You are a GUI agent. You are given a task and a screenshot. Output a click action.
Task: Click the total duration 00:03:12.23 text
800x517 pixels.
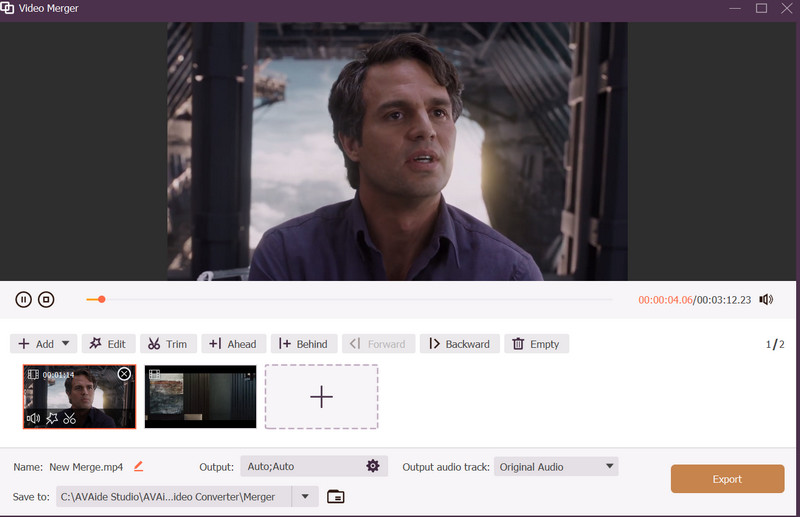(x=724, y=300)
